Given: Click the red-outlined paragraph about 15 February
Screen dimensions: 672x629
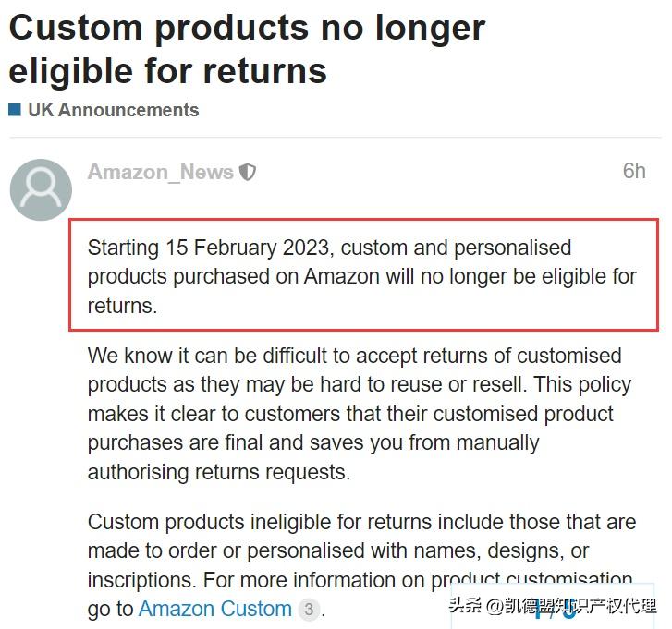Looking at the screenshot, I should pos(362,276).
